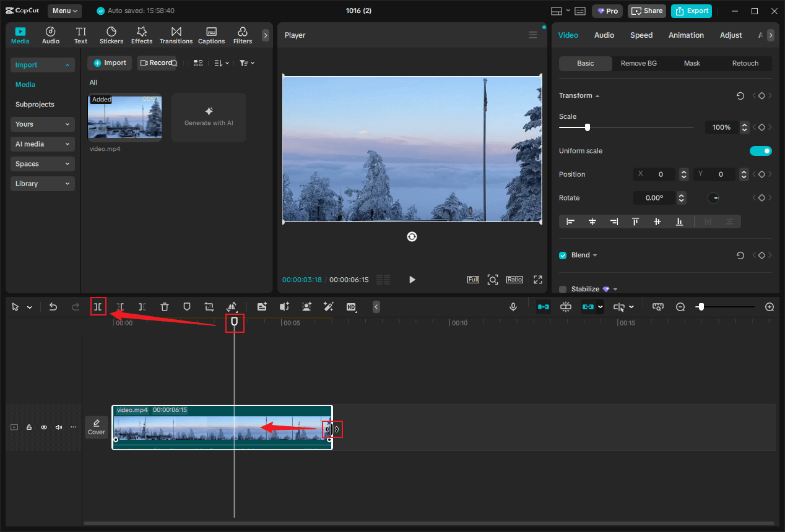Switch to the Speed tab
Viewport: 785px width, 532px height.
coord(641,35)
